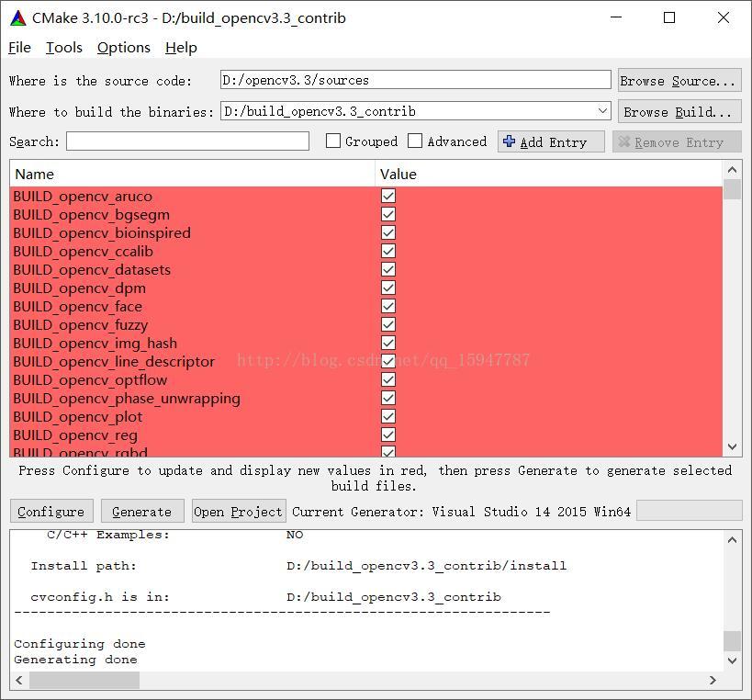
Task: Click into the Search field
Action: [187, 141]
